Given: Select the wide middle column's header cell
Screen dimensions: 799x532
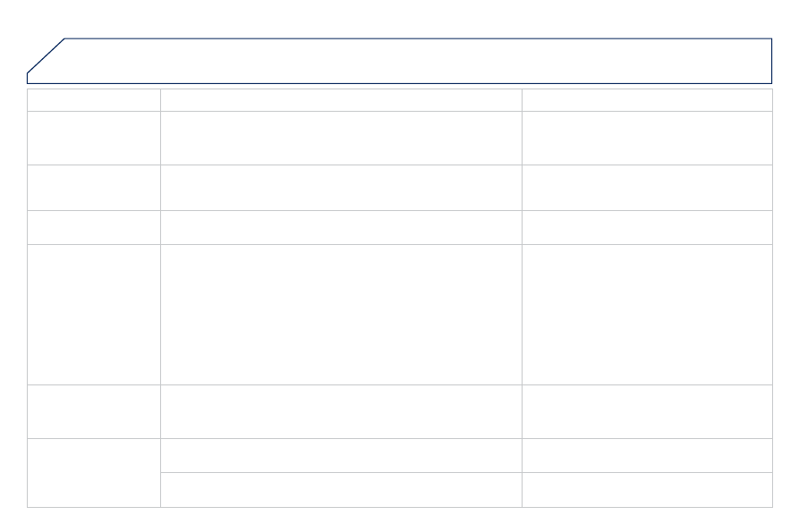Looking at the screenshot, I should click(341, 100).
